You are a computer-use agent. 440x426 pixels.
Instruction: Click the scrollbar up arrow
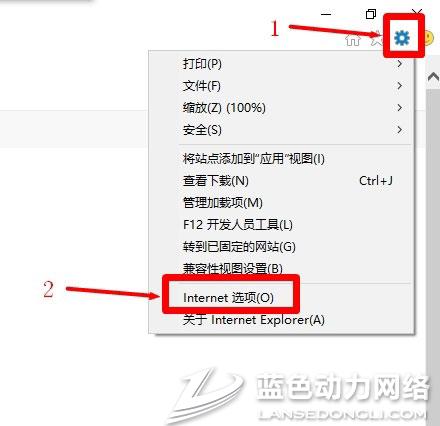click(x=433, y=77)
